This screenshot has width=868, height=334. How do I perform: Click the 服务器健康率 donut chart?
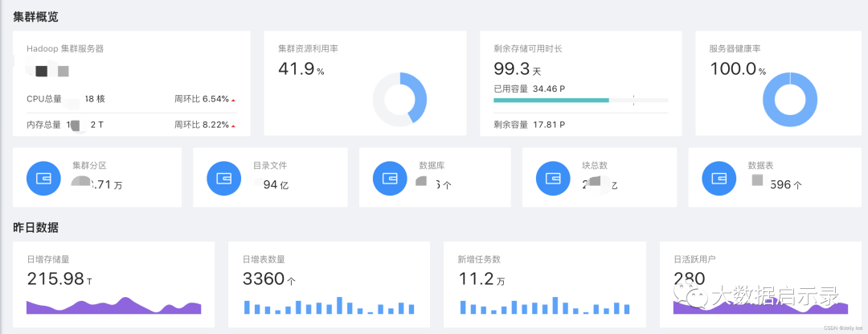point(790,99)
